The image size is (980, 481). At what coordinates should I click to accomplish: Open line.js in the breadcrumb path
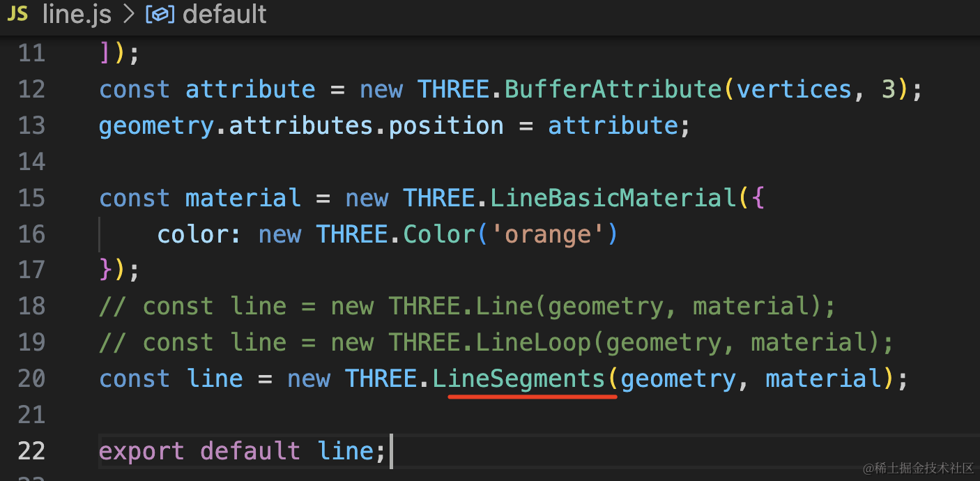77,14
